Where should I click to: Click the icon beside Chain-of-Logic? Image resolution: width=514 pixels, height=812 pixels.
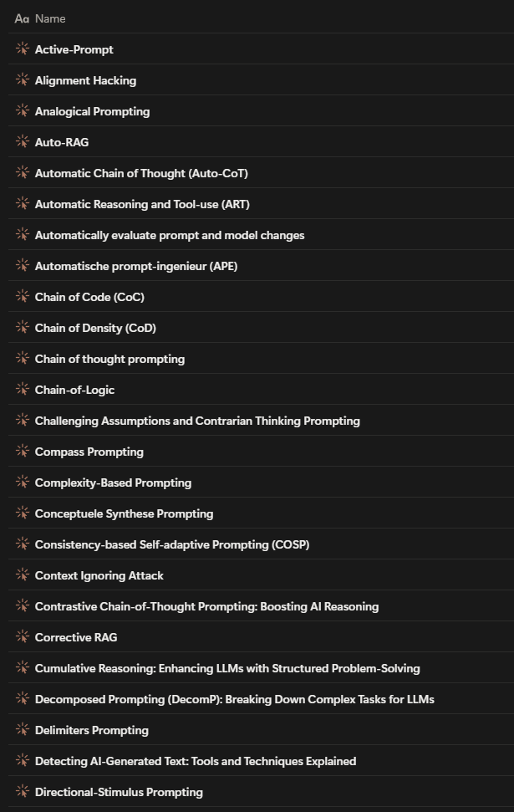pyautogui.click(x=23, y=390)
